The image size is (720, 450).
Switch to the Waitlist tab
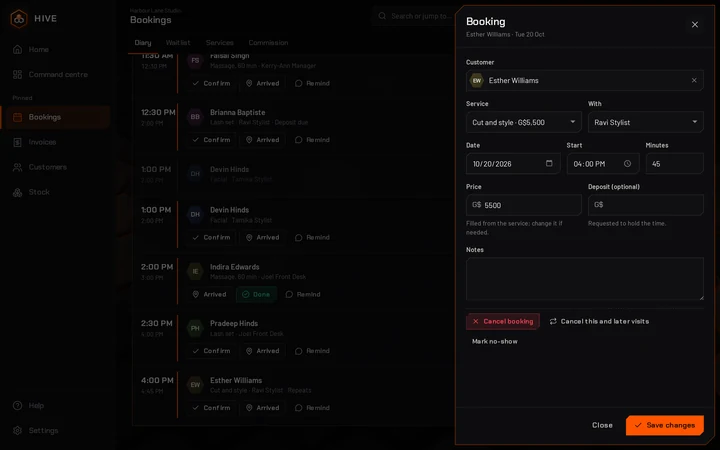coord(178,43)
